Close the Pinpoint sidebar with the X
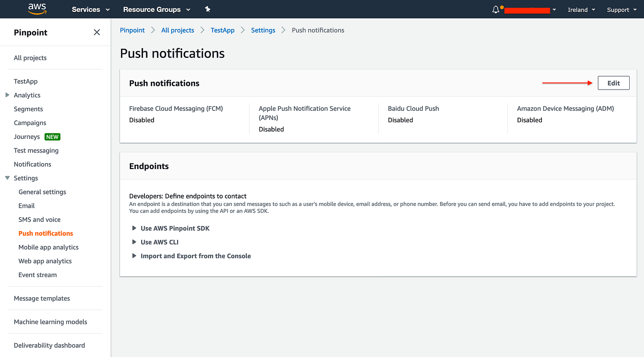 pos(97,32)
